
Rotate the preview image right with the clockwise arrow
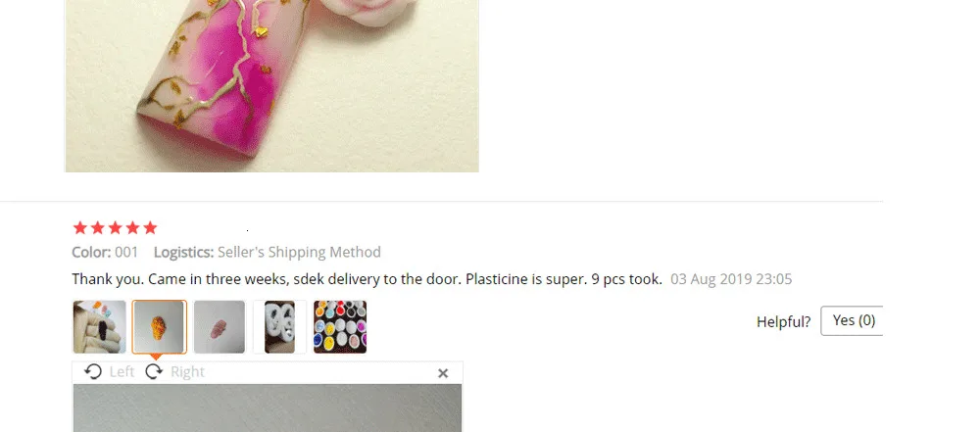(154, 372)
